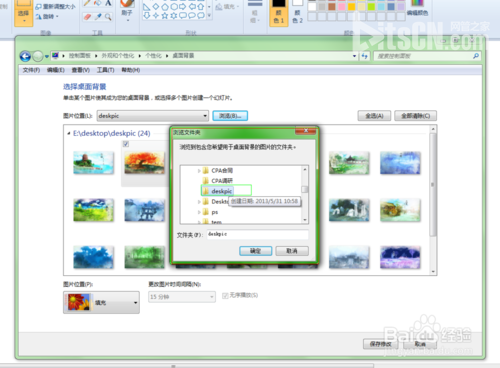Expand the CPA合同 folder tree node
The image size is (500, 368).
point(199,171)
